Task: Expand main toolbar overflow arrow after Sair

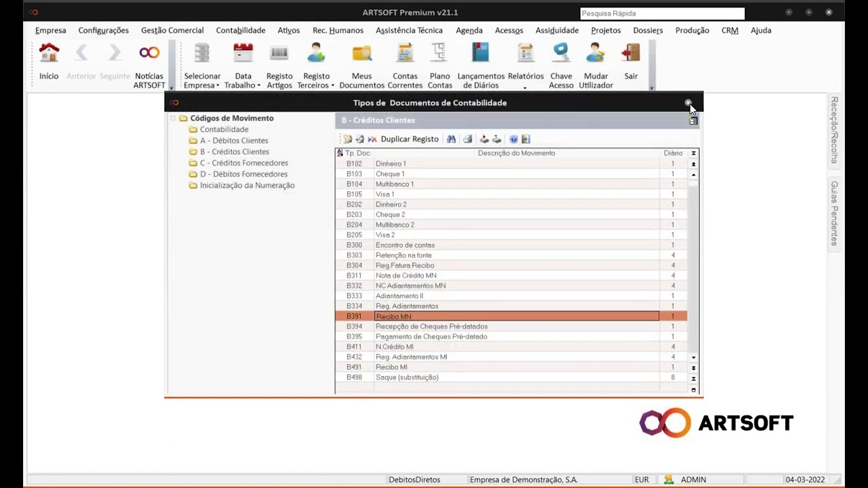Action: tap(652, 87)
